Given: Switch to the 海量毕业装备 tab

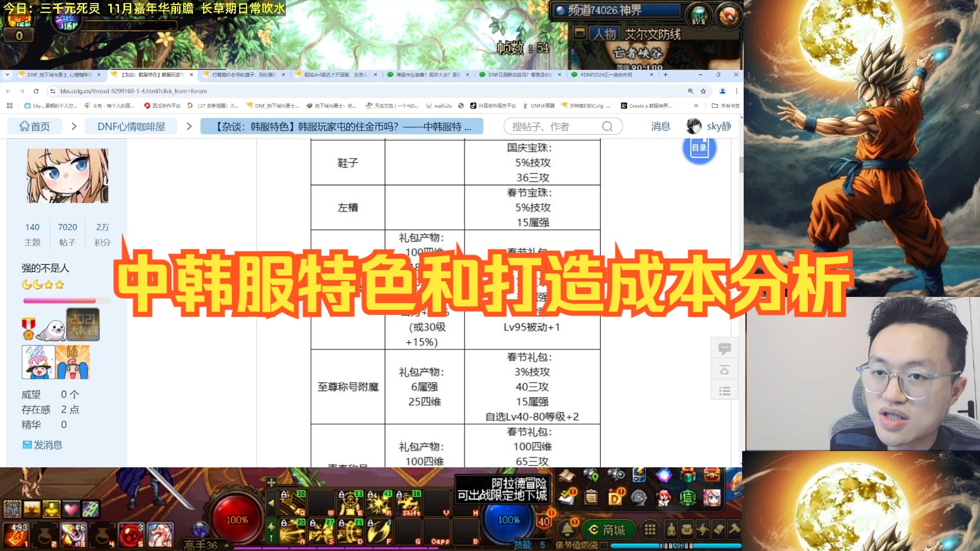Looking at the screenshot, I should 429,74.
